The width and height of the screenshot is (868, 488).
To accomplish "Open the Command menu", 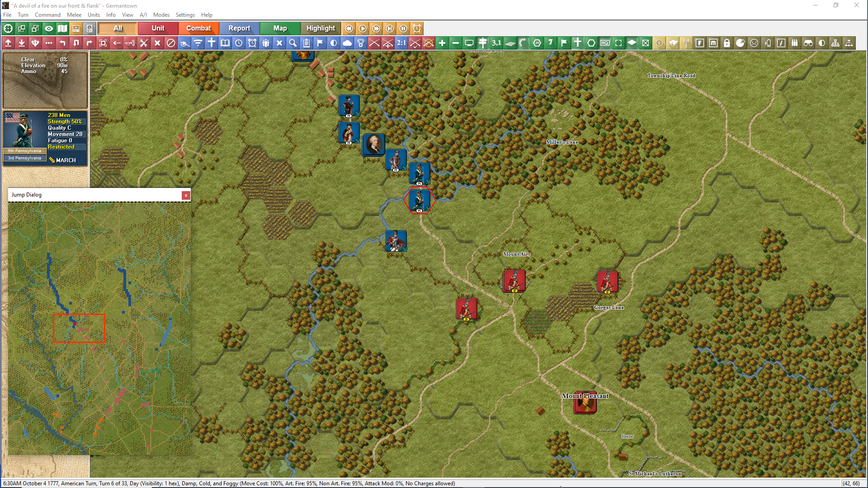I will point(47,15).
